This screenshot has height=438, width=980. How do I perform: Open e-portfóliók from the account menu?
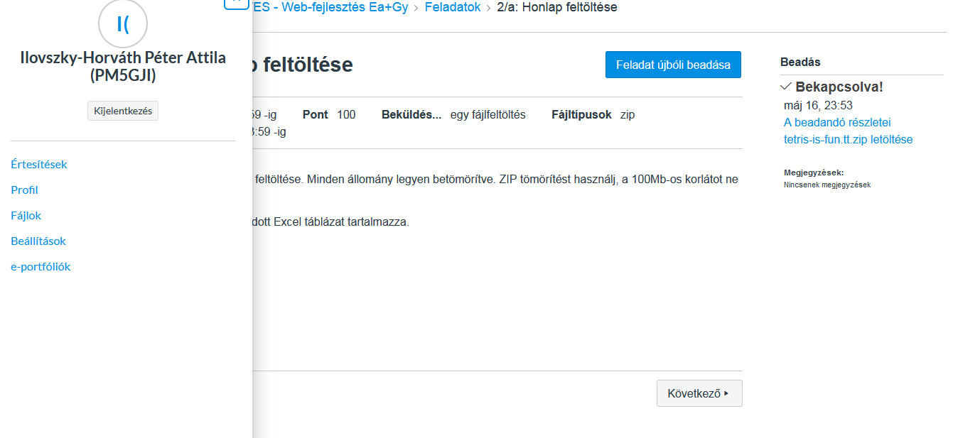[41, 267]
